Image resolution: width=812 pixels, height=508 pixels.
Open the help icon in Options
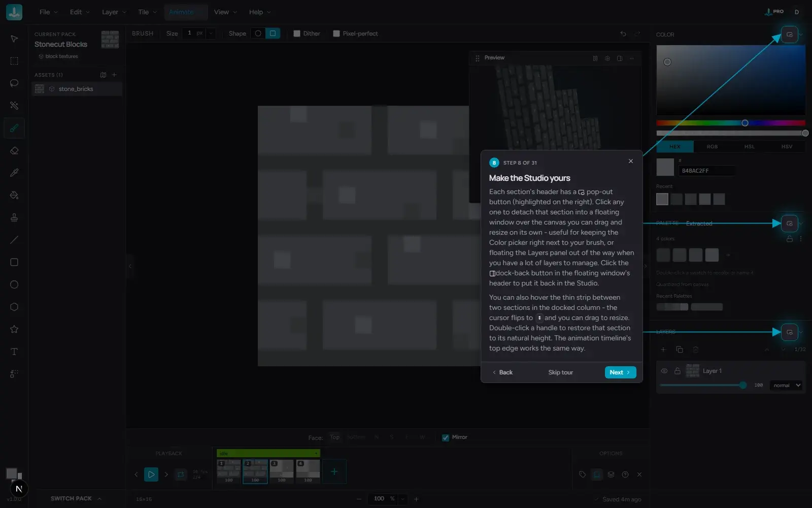pyautogui.click(x=625, y=474)
